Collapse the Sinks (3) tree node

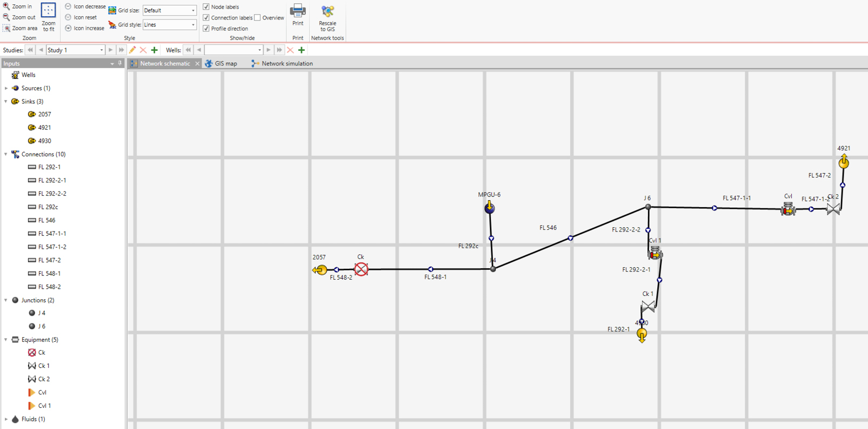[x=6, y=101]
